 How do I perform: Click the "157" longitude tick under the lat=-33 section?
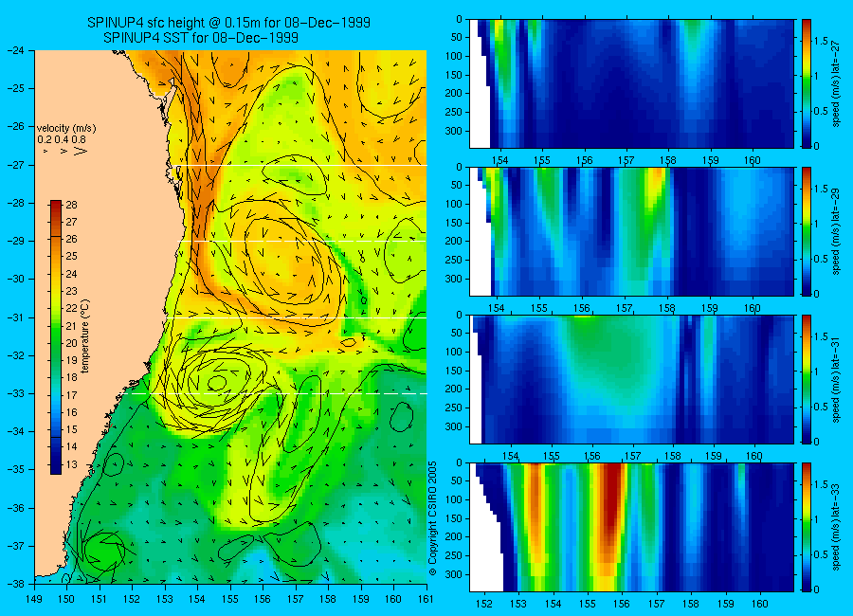tap(656, 604)
